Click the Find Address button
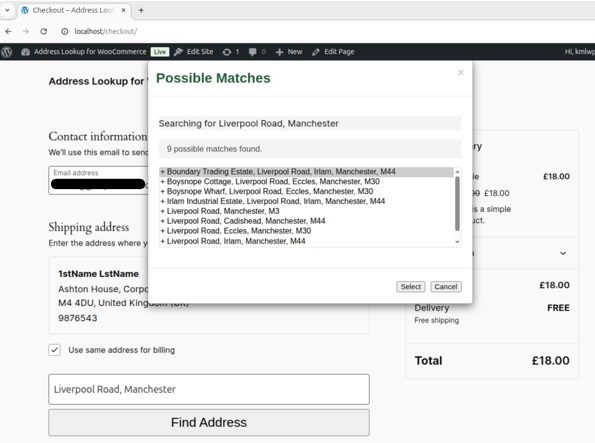The height and width of the screenshot is (443, 595). pos(209,423)
